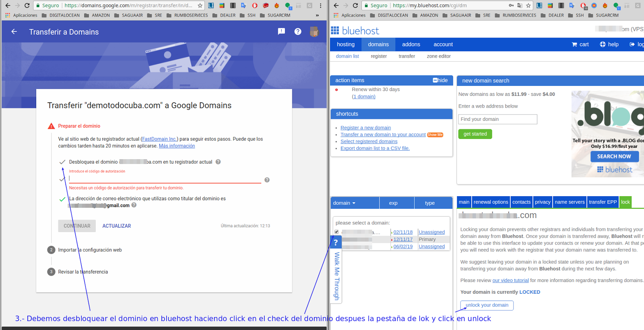Open the addons menu in Bluehost

point(411,44)
